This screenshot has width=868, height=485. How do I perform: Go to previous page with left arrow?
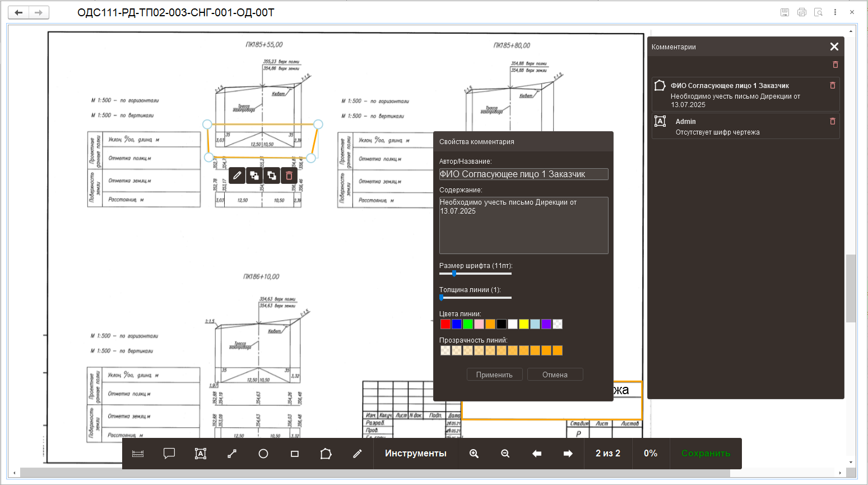[537, 454]
